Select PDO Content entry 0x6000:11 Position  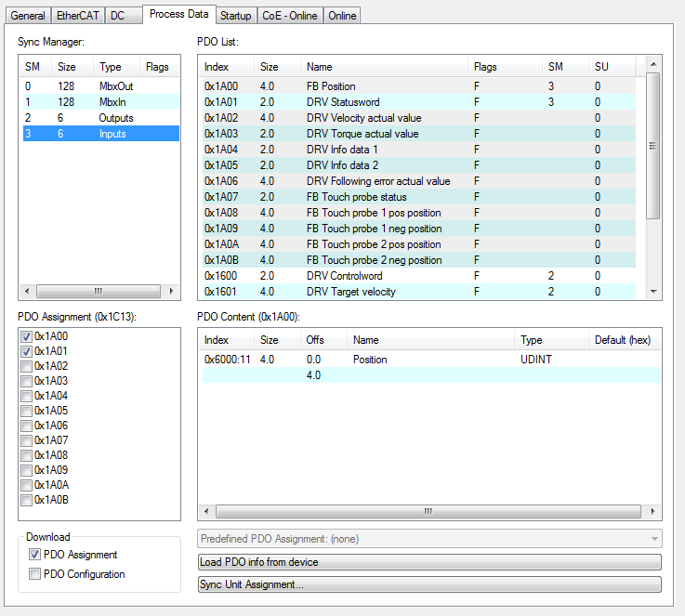click(431, 360)
